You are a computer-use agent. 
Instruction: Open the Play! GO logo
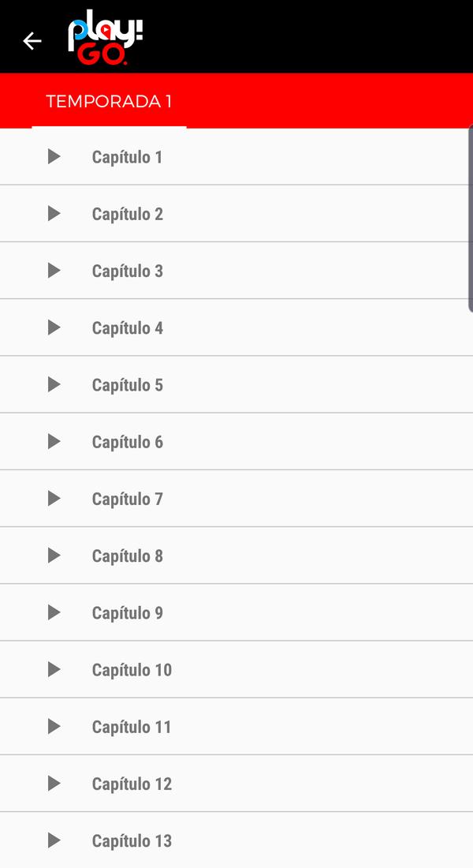click(x=105, y=36)
